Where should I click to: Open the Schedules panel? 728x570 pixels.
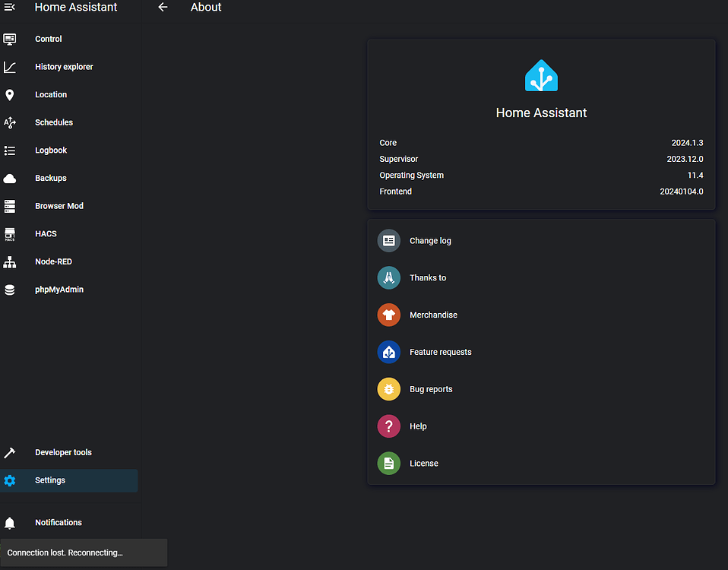coord(68,122)
